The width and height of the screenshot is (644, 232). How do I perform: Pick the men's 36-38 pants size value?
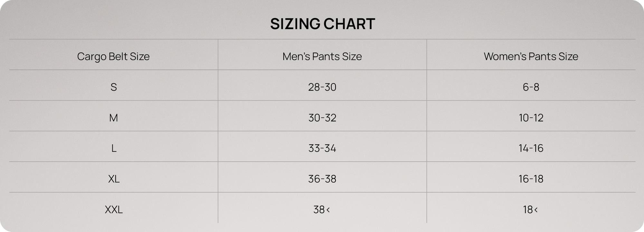pyautogui.click(x=322, y=179)
